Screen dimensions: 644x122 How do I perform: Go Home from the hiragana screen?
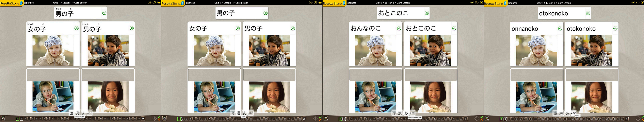(481, 2)
